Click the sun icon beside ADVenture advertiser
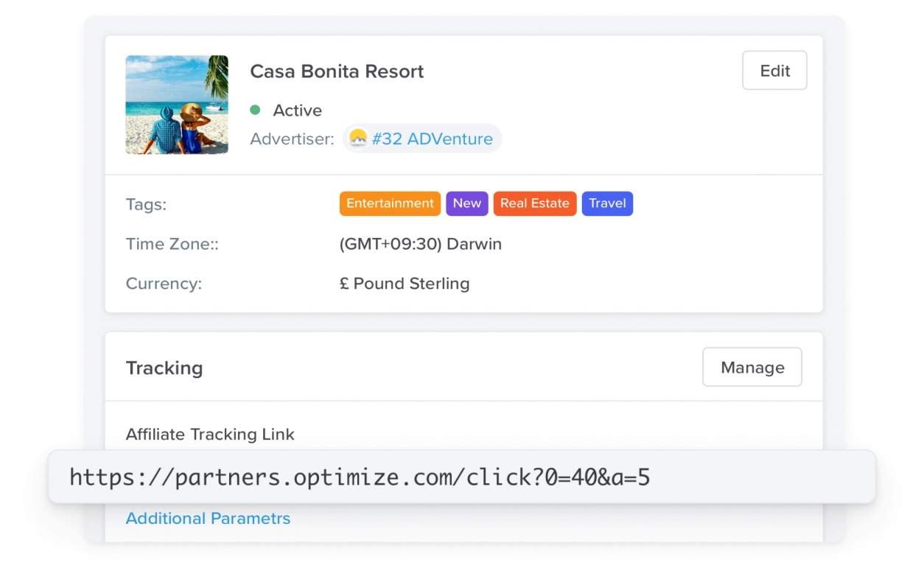 point(357,138)
